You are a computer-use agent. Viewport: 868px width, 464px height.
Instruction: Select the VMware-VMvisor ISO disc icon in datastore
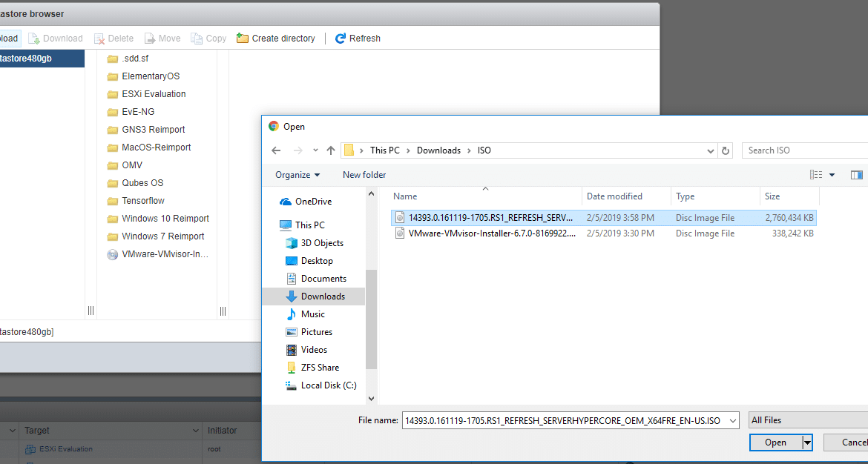pos(112,254)
